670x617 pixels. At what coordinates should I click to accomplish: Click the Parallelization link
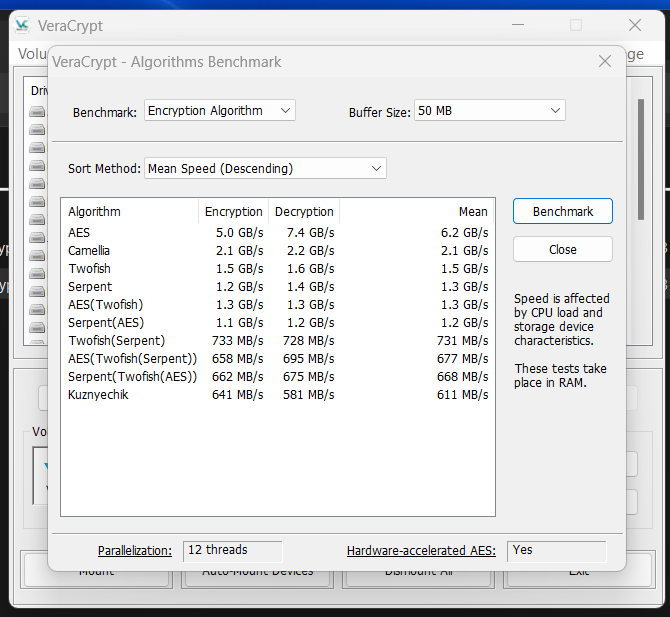pyautogui.click(x=135, y=551)
